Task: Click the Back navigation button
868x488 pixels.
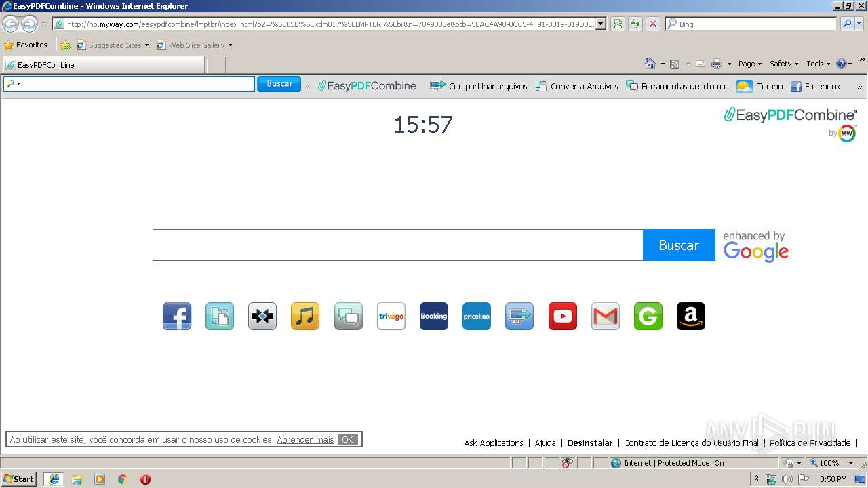Action: tap(10, 24)
